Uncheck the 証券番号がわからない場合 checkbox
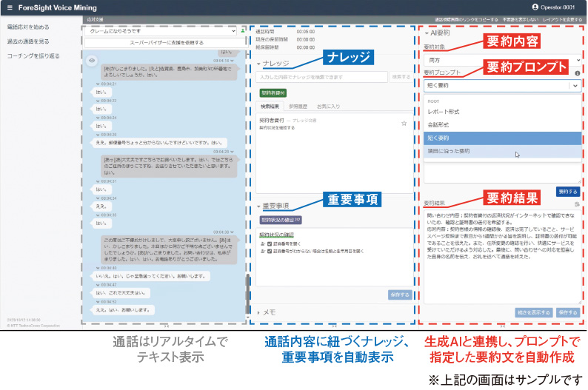The height and width of the screenshot is (390, 588). pyautogui.click(x=270, y=252)
